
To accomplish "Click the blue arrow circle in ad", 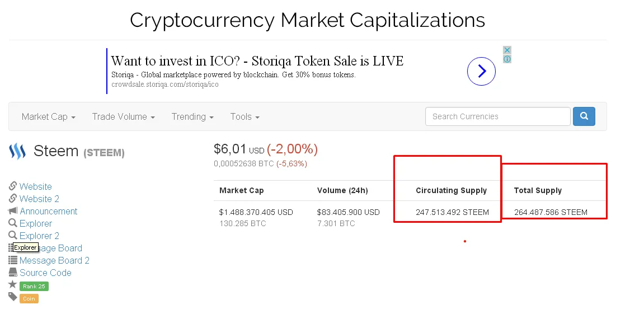I will (x=481, y=71).
